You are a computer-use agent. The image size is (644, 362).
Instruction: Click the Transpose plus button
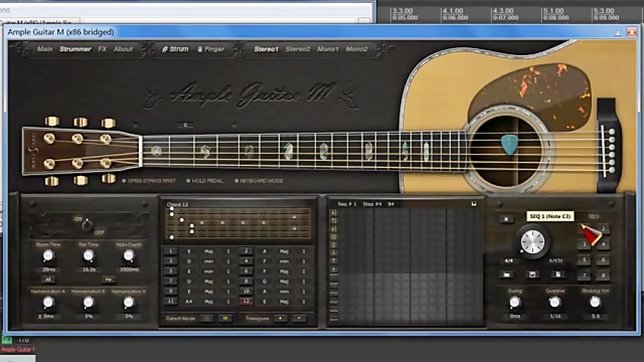[x=280, y=318]
